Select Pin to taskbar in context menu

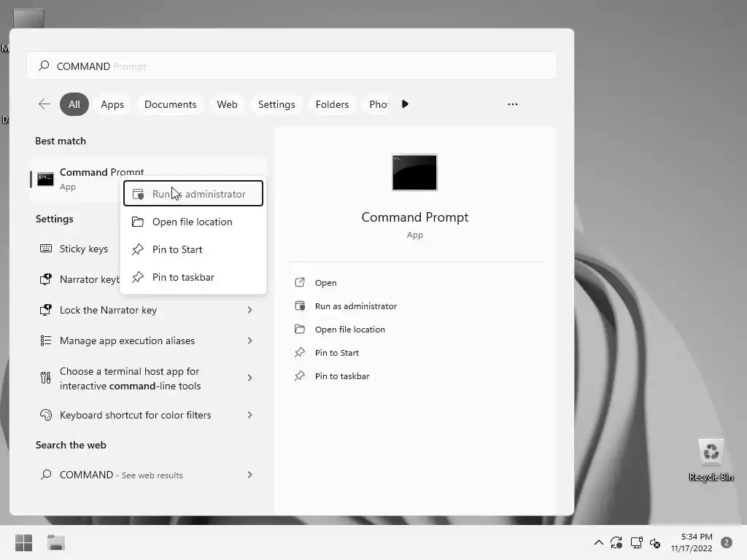[x=193, y=277]
